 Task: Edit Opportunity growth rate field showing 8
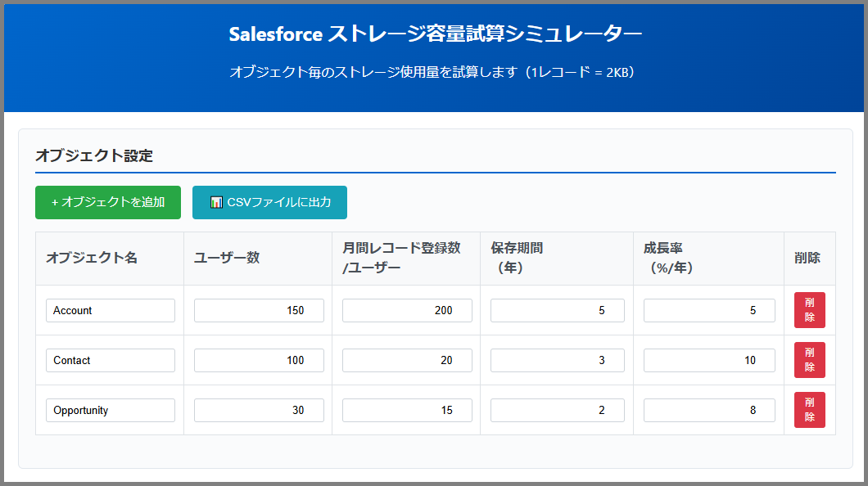pyautogui.click(x=709, y=410)
